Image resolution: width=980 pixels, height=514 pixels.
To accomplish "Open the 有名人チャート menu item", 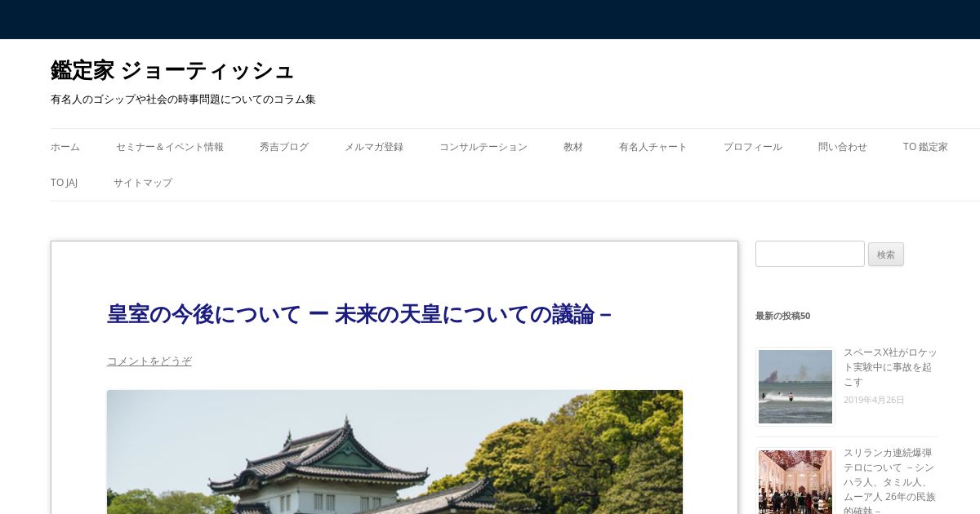I will [x=653, y=147].
